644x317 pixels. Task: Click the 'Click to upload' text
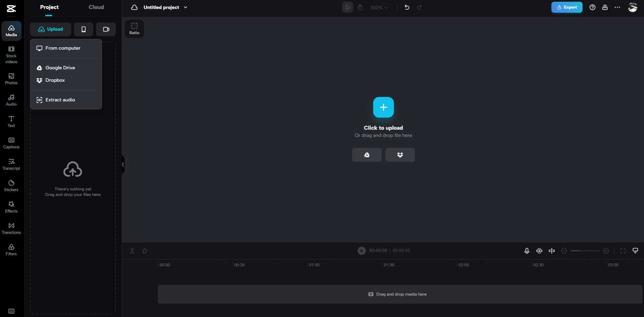[x=383, y=128]
